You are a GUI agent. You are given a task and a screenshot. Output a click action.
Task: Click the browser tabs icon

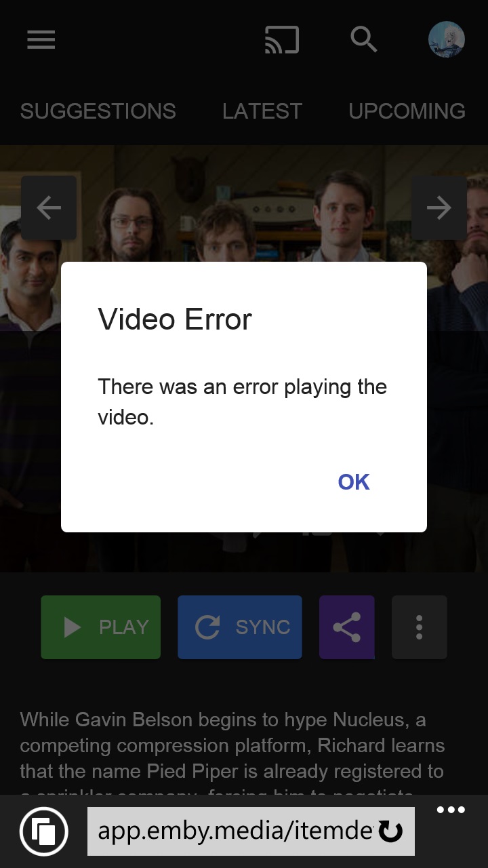click(44, 831)
